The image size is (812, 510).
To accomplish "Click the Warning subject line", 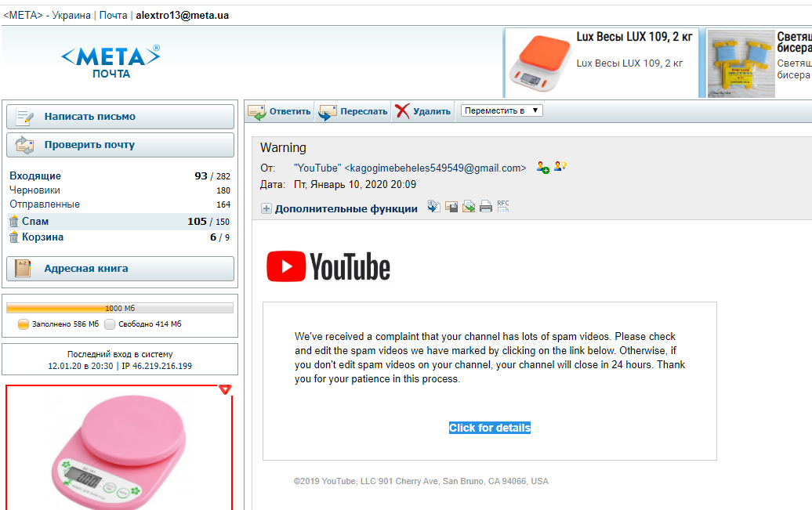I will point(283,147).
